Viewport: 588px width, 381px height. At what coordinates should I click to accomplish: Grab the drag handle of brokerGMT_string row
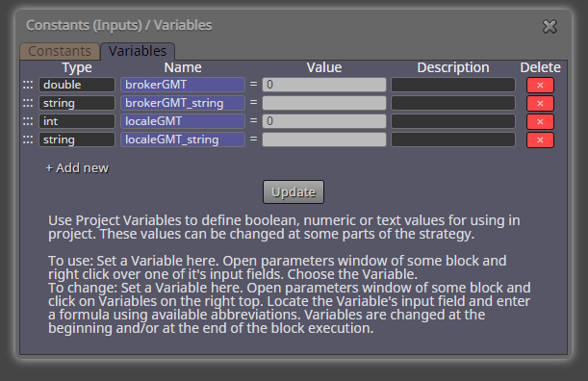click(x=28, y=103)
